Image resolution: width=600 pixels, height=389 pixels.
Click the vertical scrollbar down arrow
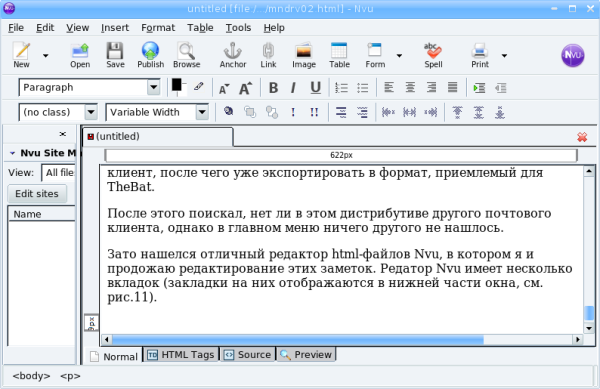[589, 328]
